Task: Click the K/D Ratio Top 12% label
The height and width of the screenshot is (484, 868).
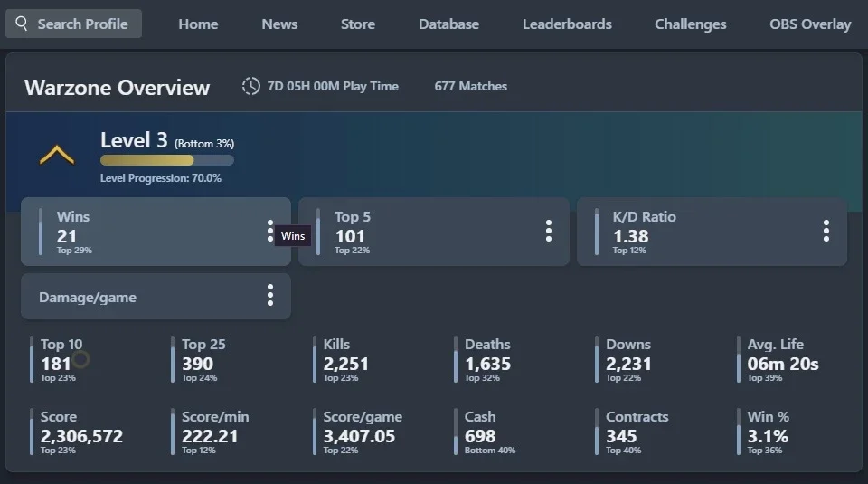Action: click(x=629, y=251)
